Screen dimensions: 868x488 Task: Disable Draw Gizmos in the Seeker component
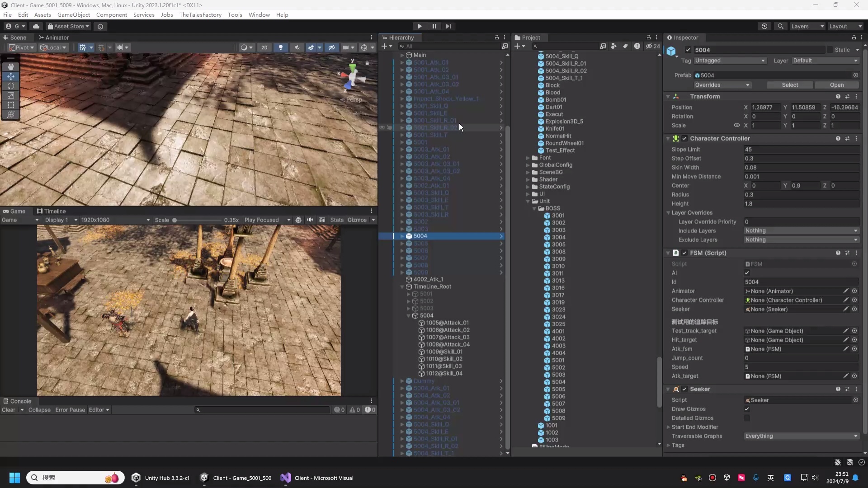coord(747,409)
